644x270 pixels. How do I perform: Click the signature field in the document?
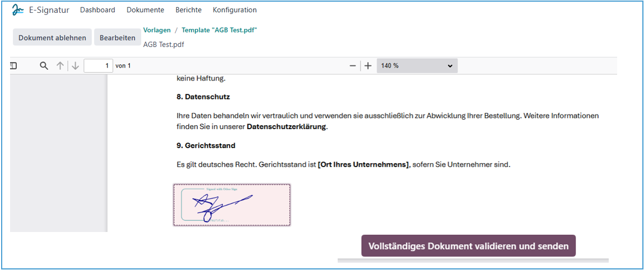(231, 205)
